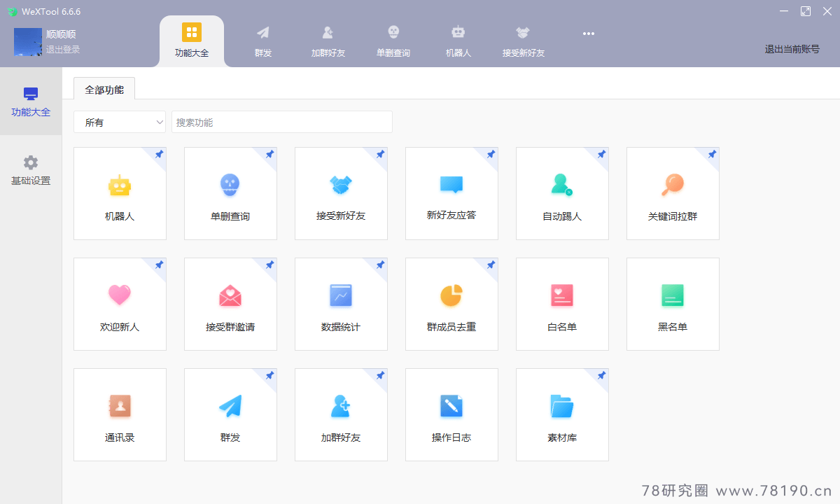Select the 关键词拉群 feature
Image resolution: width=840 pixels, height=504 pixels.
673,193
